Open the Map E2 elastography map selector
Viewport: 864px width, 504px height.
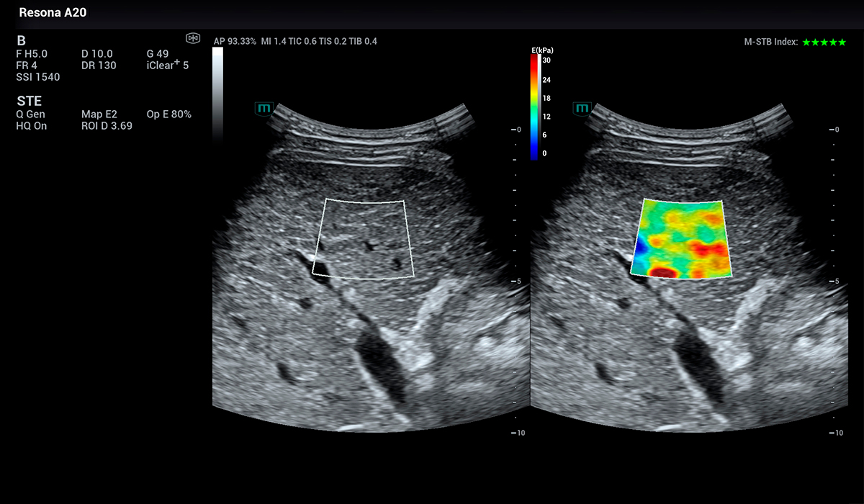pyautogui.click(x=99, y=114)
